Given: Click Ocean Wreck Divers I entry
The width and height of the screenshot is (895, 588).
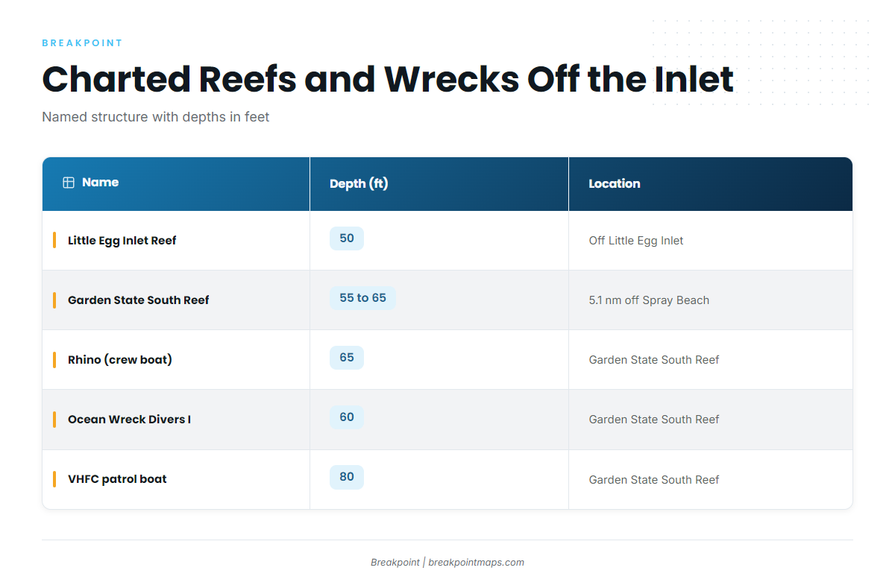Looking at the screenshot, I should tap(129, 420).
